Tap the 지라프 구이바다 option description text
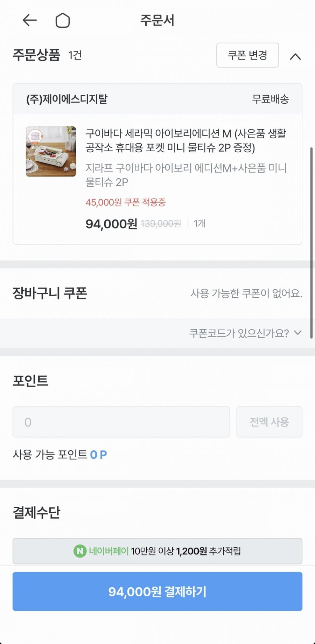Viewport: 315px width, 644px height. [x=186, y=175]
